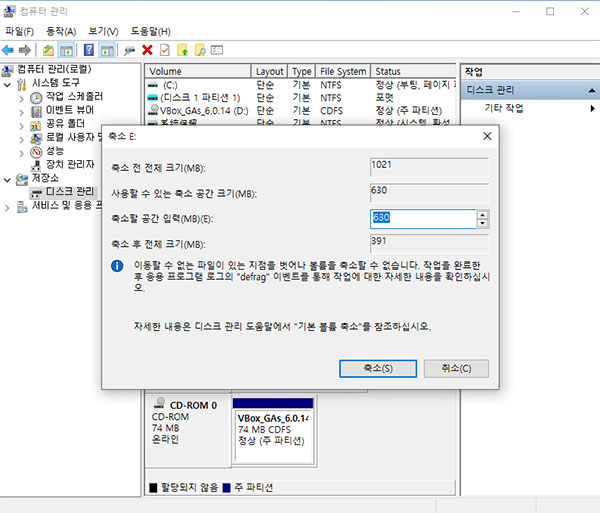The height and width of the screenshot is (513, 600).
Task: Expand the 공유 폴더 node chevron
Action: click(x=21, y=126)
